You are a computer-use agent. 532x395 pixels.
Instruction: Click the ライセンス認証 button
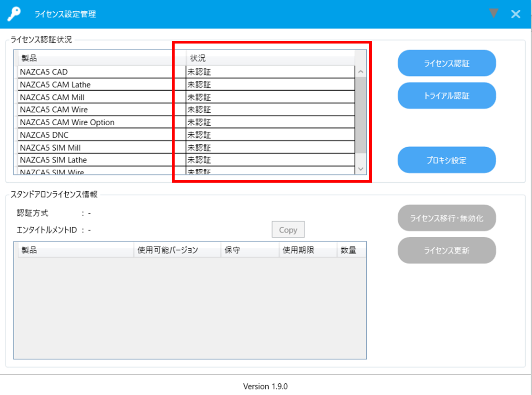pos(447,63)
